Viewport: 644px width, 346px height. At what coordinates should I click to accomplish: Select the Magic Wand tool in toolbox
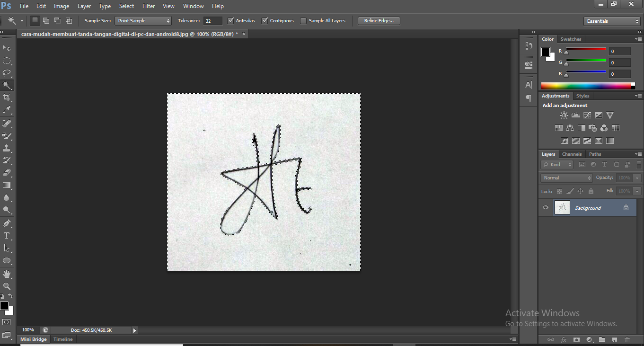(7, 85)
